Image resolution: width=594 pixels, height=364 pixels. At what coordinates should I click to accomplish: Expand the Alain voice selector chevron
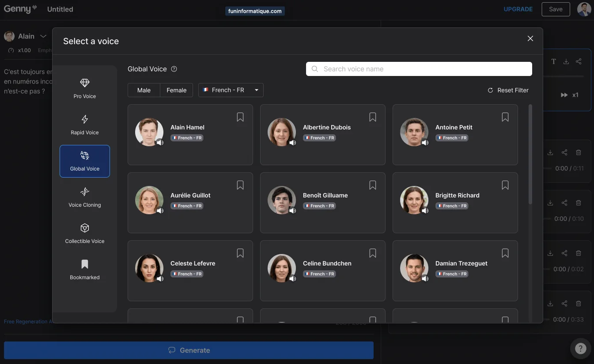43,36
